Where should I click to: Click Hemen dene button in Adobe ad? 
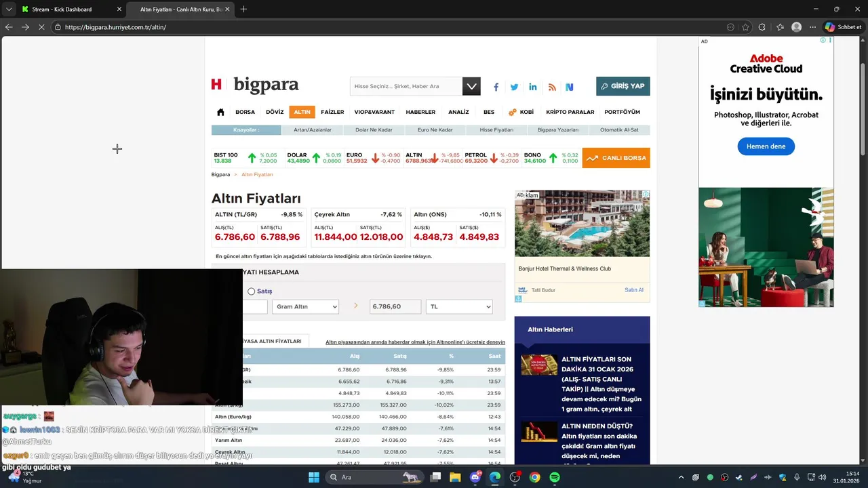766,146
